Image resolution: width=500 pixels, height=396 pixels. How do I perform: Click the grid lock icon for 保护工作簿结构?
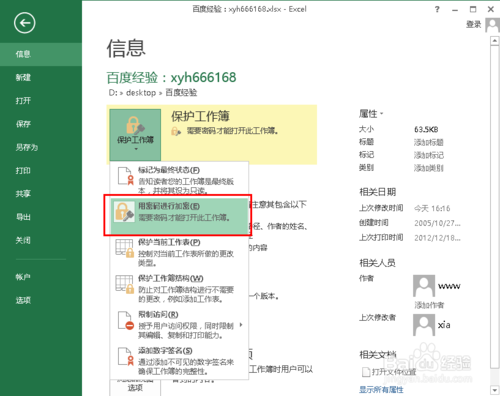pyautogui.click(x=124, y=284)
